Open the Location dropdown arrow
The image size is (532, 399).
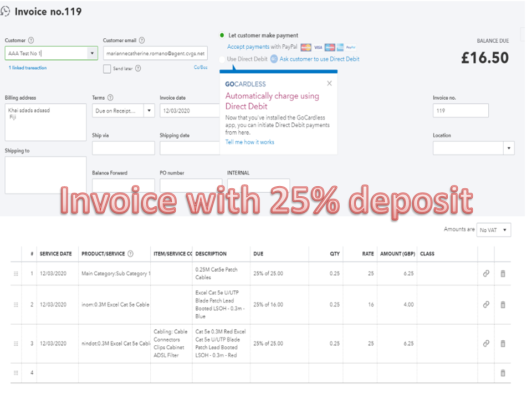509,149
